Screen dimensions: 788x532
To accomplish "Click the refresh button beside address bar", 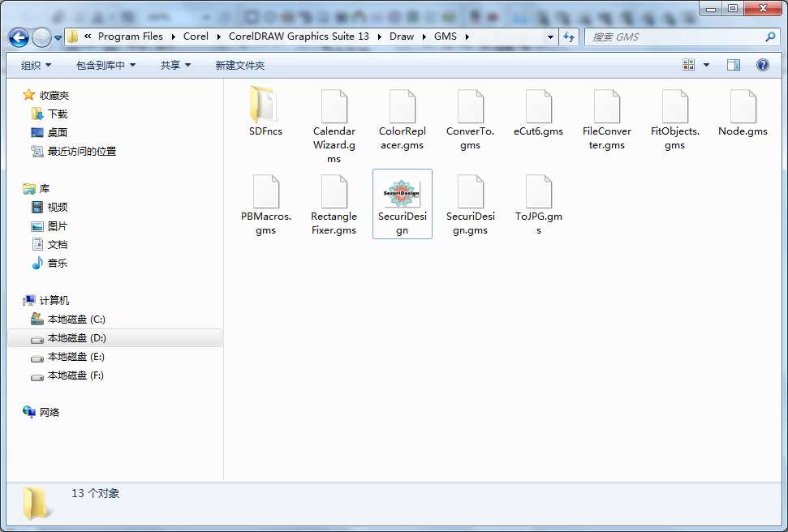I will (569, 36).
